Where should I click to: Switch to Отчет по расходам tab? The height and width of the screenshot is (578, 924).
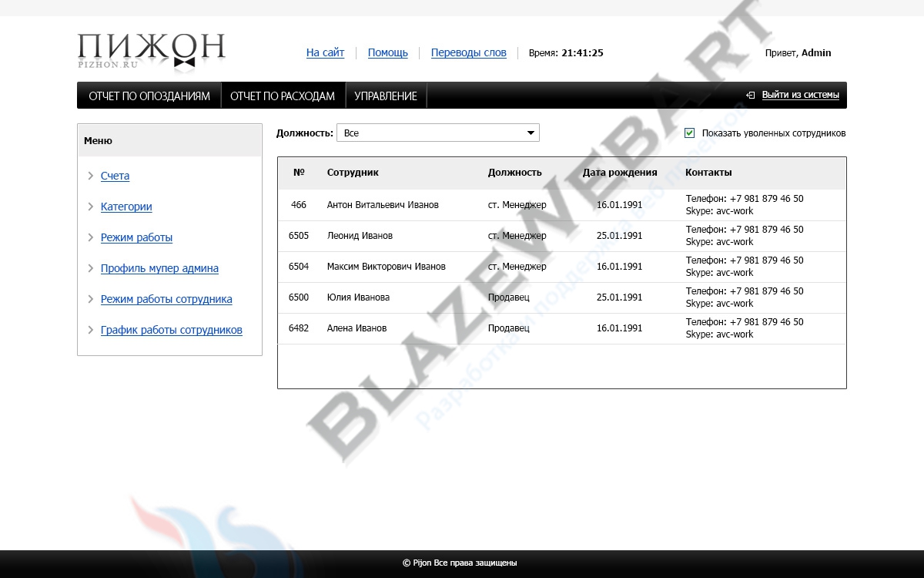[x=283, y=96]
